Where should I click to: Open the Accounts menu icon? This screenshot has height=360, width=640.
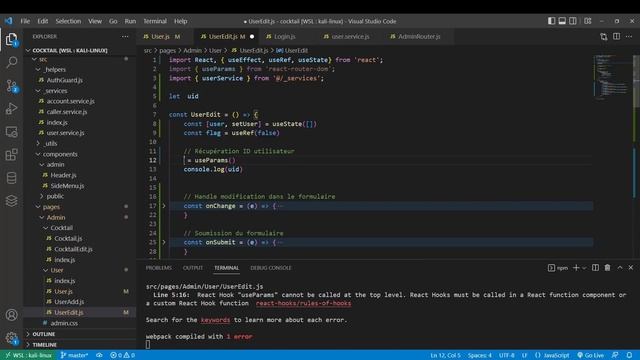point(11,315)
